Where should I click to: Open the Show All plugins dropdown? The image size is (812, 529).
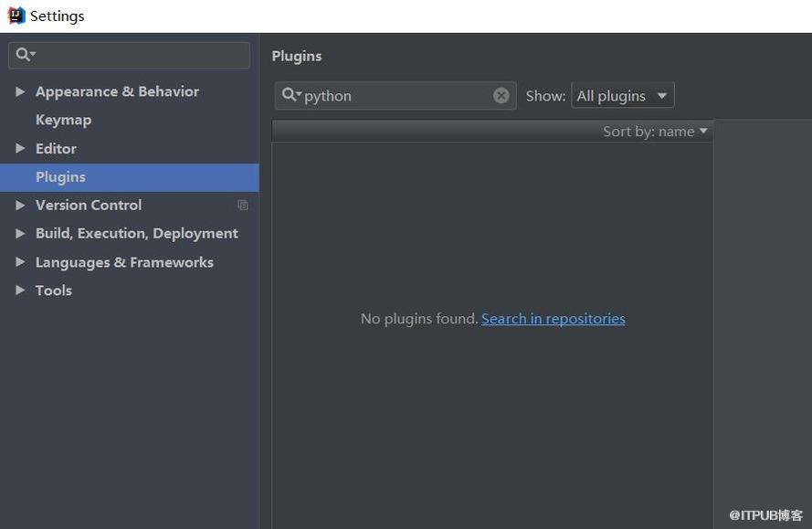622,95
